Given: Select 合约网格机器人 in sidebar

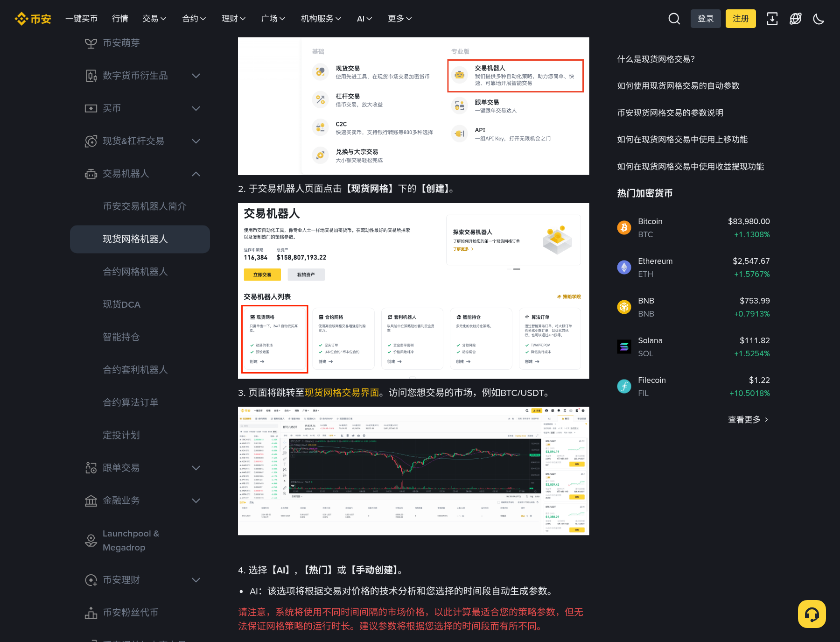Looking at the screenshot, I should pyautogui.click(x=135, y=272).
